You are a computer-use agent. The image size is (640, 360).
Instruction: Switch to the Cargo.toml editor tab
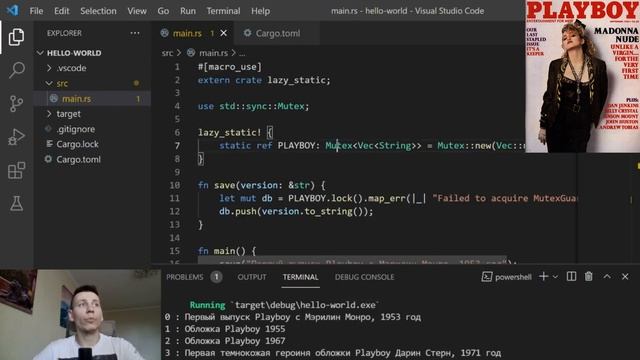tap(278, 33)
